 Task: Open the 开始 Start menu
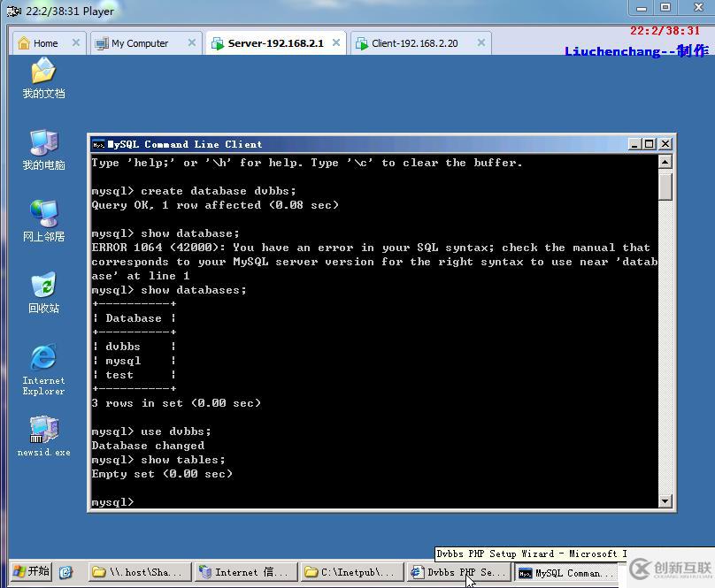[31, 571]
